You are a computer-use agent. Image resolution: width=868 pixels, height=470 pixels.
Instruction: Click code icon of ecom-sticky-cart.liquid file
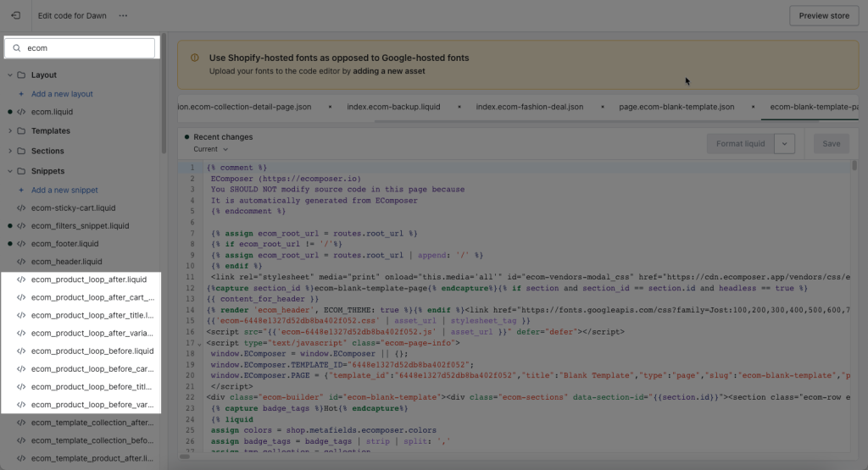[21, 208]
